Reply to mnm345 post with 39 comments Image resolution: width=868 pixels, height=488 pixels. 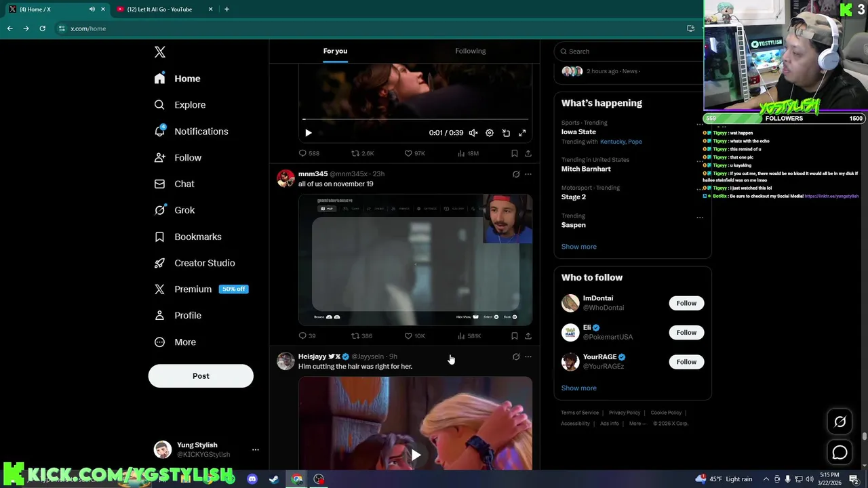click(307, 335)
